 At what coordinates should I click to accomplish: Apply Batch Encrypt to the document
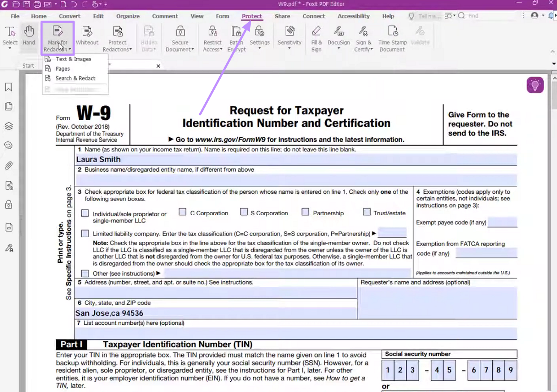tap(236, 36)
